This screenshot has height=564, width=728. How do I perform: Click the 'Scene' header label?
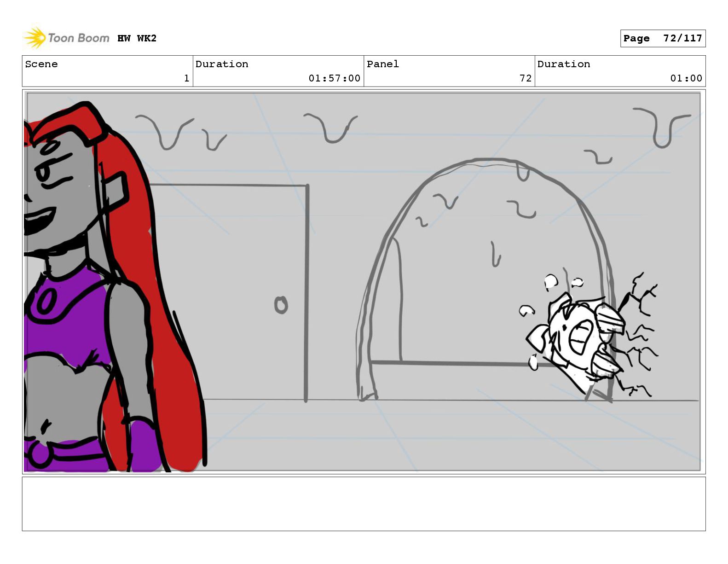pyautogui.click(x=41, y=64)
